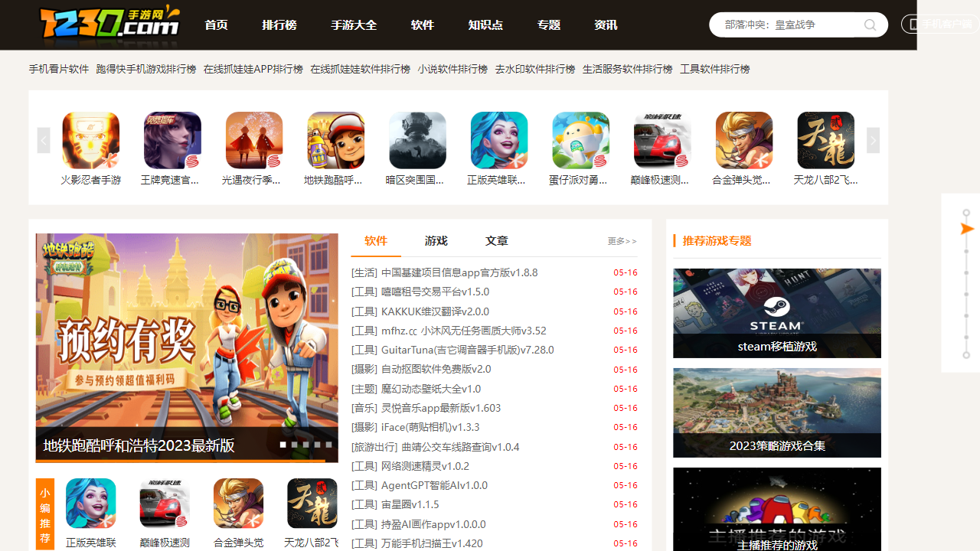Open 巅峰极速测 icon under 小编推荐
The image size is (980, 551).
[x=165, y=504]
